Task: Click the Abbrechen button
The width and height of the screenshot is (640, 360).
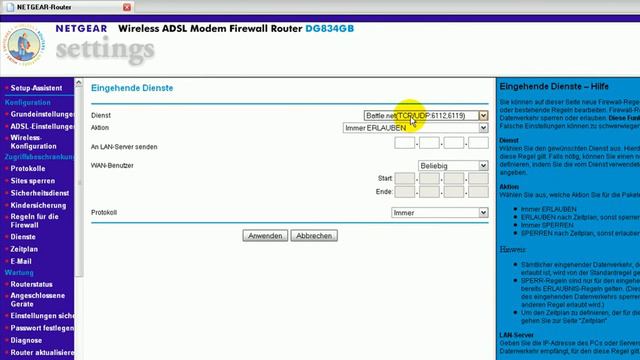Action: [x=314, y=236]
